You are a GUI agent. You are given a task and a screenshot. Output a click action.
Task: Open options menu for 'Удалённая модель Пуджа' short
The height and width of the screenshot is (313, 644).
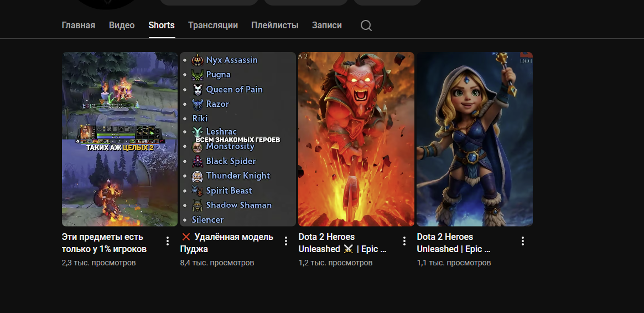click(286, 241)
